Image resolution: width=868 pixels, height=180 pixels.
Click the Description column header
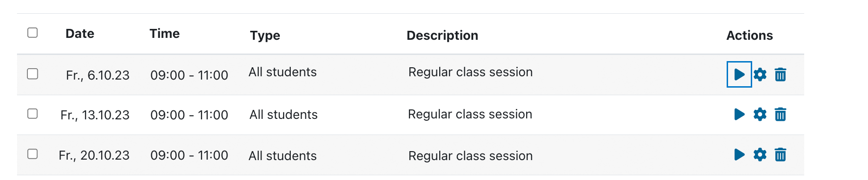tap(443, 36)
